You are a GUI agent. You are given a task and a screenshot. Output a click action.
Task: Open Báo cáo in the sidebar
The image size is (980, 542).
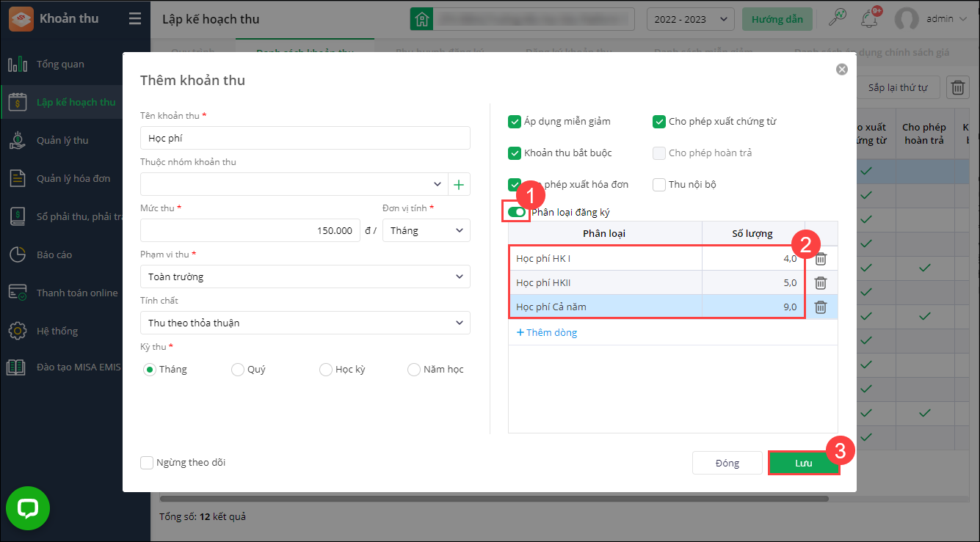(x=54, y=254)
